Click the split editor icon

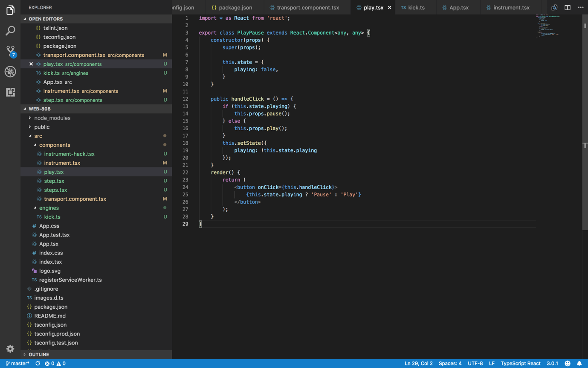(568, 8)
